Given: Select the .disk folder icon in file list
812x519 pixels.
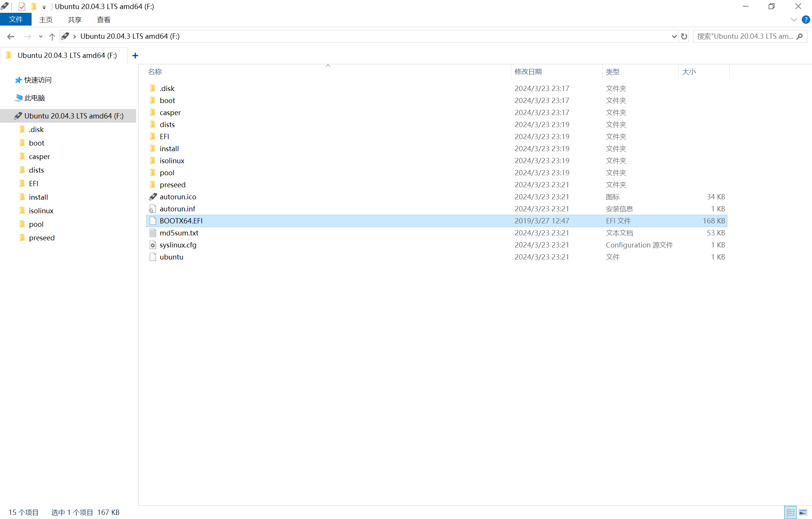Looking at the screenshot, I should click(153, 88).
